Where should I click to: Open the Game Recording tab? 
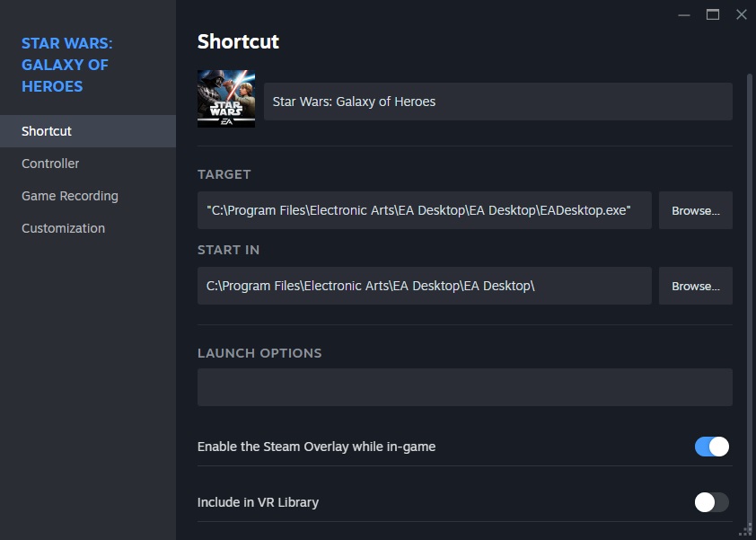click(x=70, y=196)
